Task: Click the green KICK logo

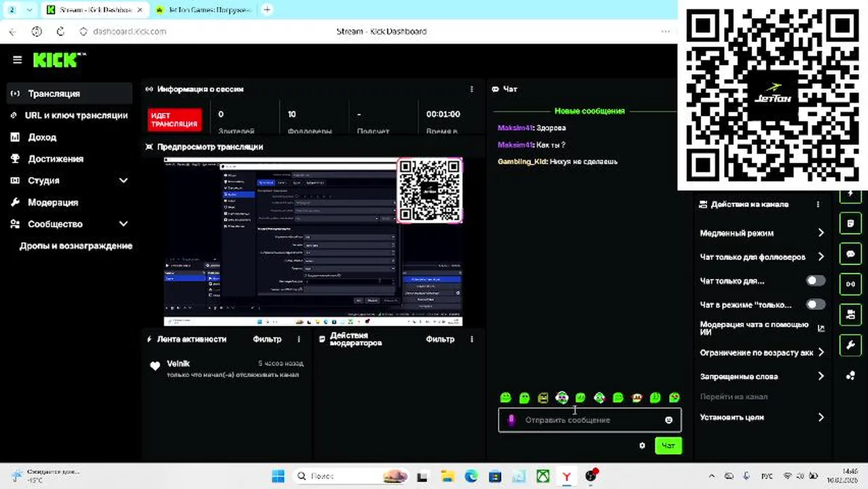Action: 60,60
